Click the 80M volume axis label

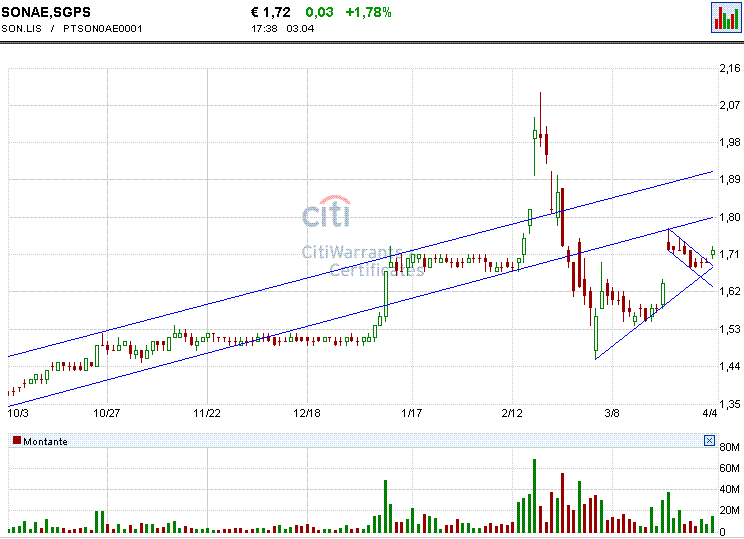pos(730,447)
